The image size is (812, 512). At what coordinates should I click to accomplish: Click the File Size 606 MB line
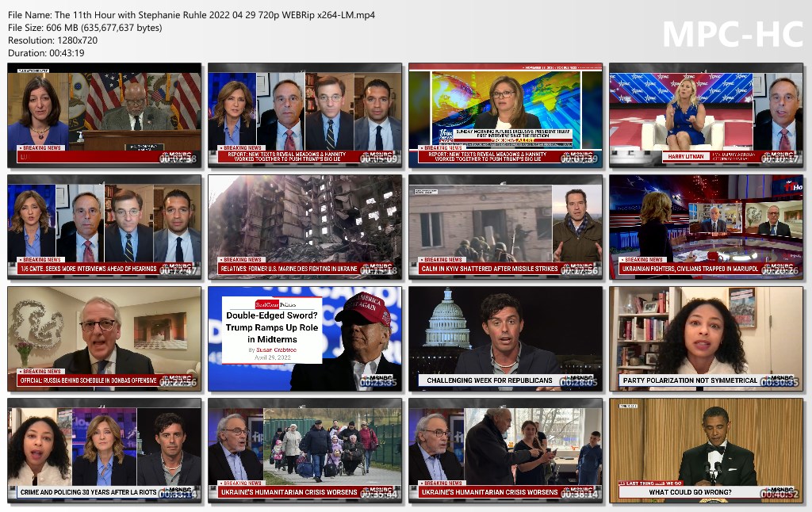pyautogui.click(x=85, y=28)
